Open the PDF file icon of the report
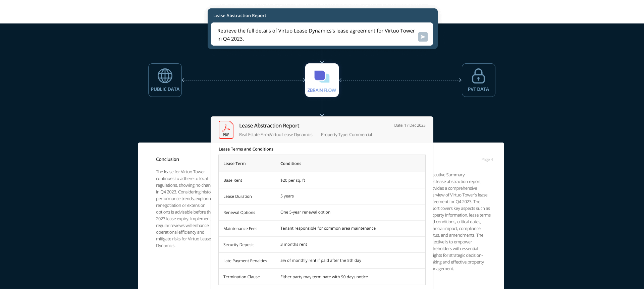This screenshot has width=644, height=289. click(226, 130)
